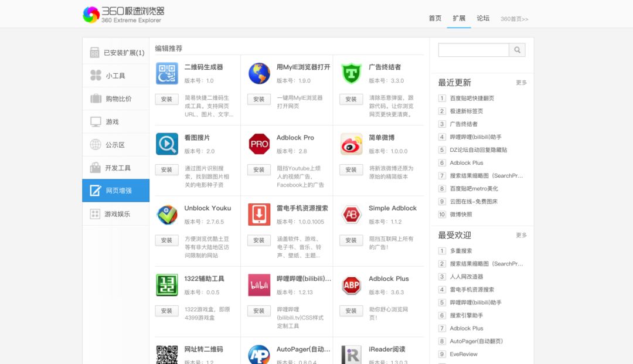Open 极速新标签页 in 最近更新

click(x=467, y=111)
